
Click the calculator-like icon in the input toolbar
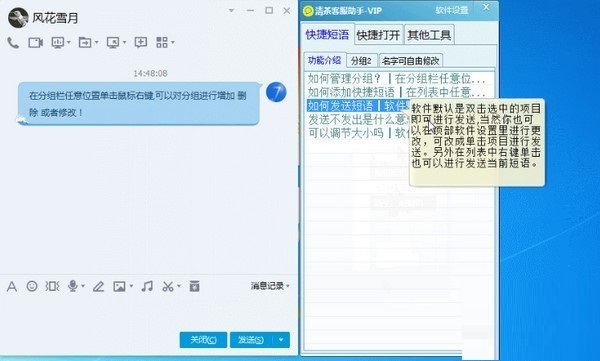tap(194, 286)
